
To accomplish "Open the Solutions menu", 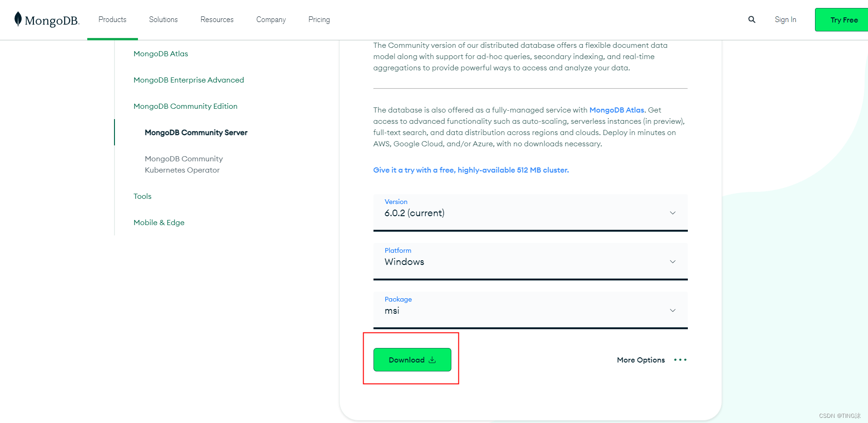I will coord(163,20).
